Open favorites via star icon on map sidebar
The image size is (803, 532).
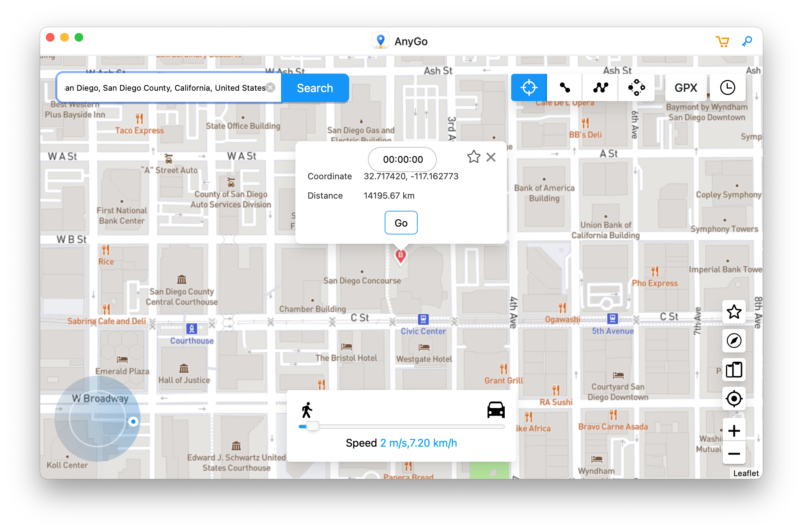tap(734, 312)
